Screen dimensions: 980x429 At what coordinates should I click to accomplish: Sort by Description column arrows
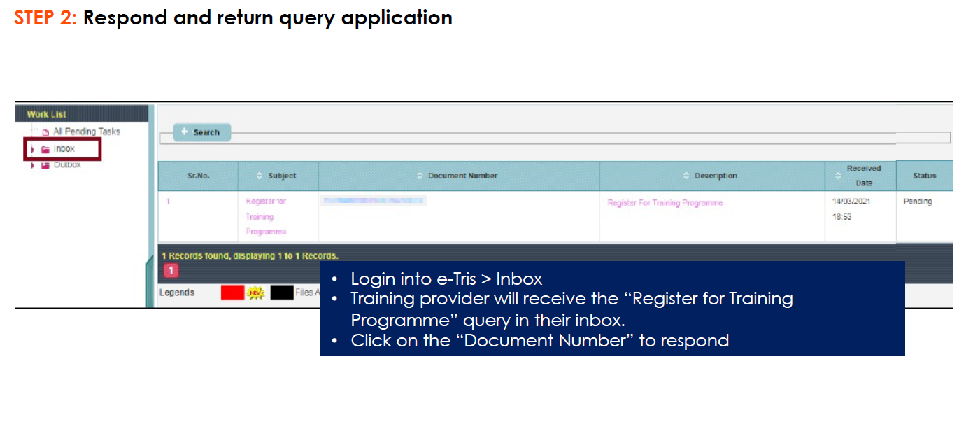pos(687,176)
